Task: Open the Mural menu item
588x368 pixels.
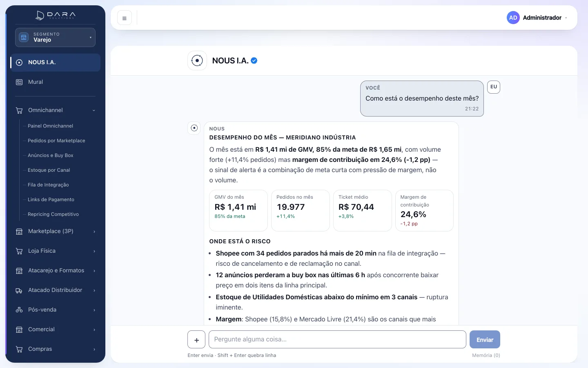Action: (56, 82)
